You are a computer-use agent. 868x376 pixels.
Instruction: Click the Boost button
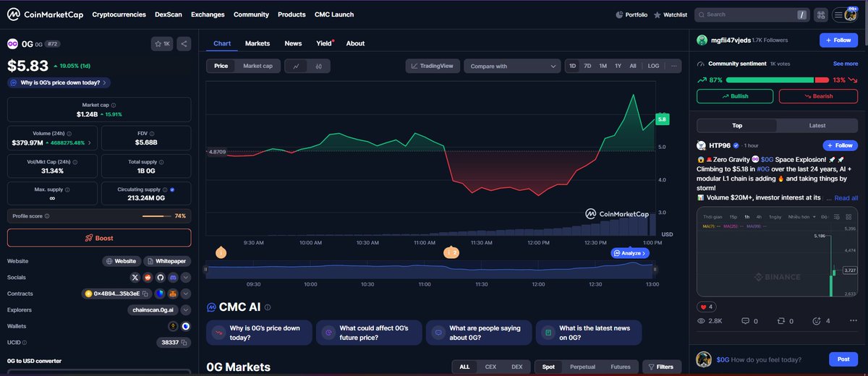[99, 238]
